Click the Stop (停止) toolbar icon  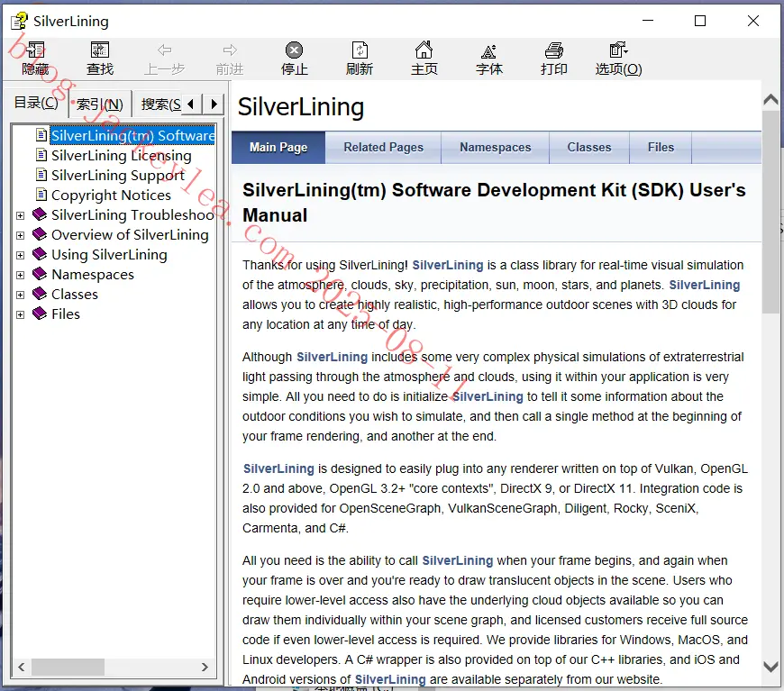click(x=294, y=59)
